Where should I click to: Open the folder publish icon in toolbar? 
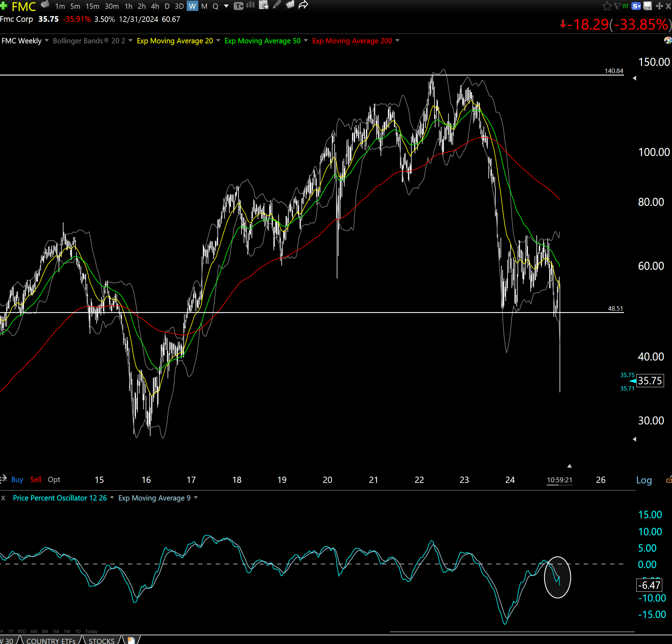(x=290, y=5)
